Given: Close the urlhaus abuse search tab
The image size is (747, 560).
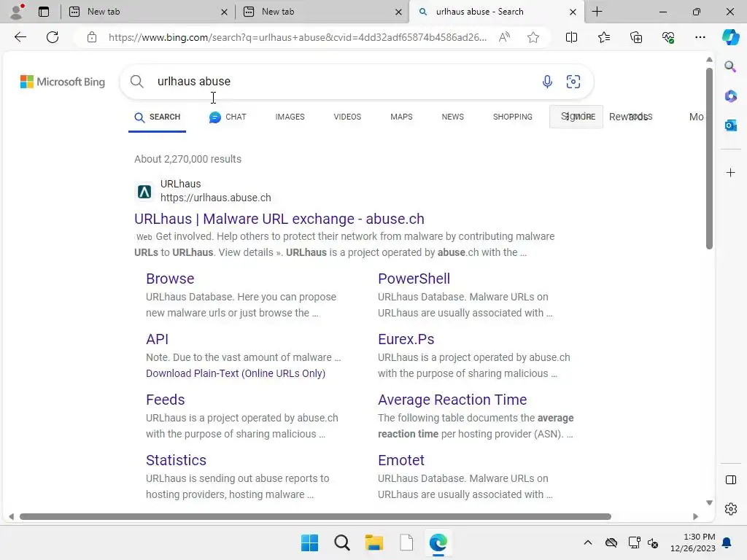Looking at the screenshot, I should (x=573, y=12).
